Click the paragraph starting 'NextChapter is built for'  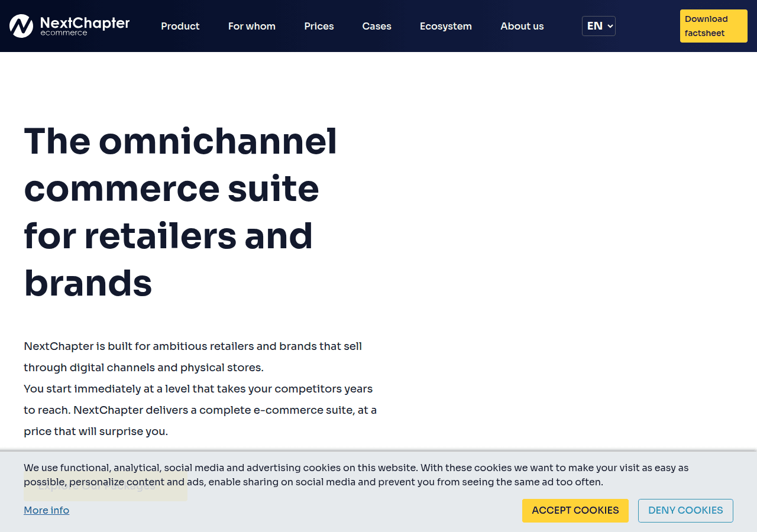coord(200,388)
